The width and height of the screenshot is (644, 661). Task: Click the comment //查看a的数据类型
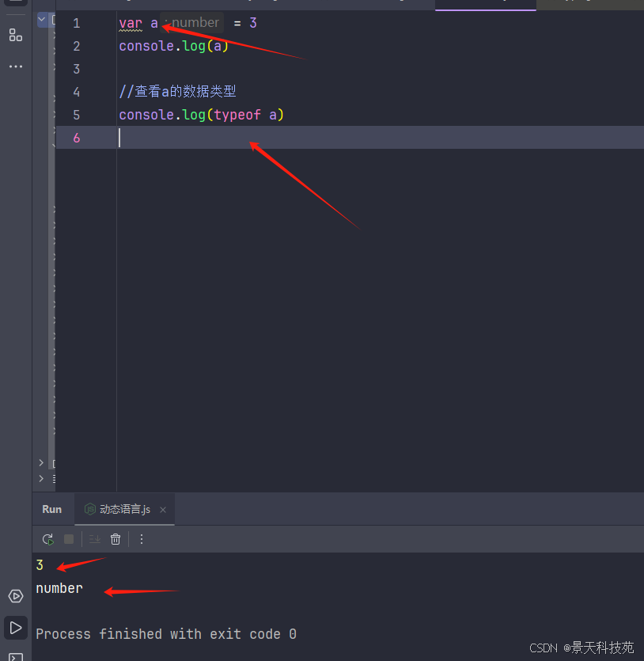click(x=177, y=92)
